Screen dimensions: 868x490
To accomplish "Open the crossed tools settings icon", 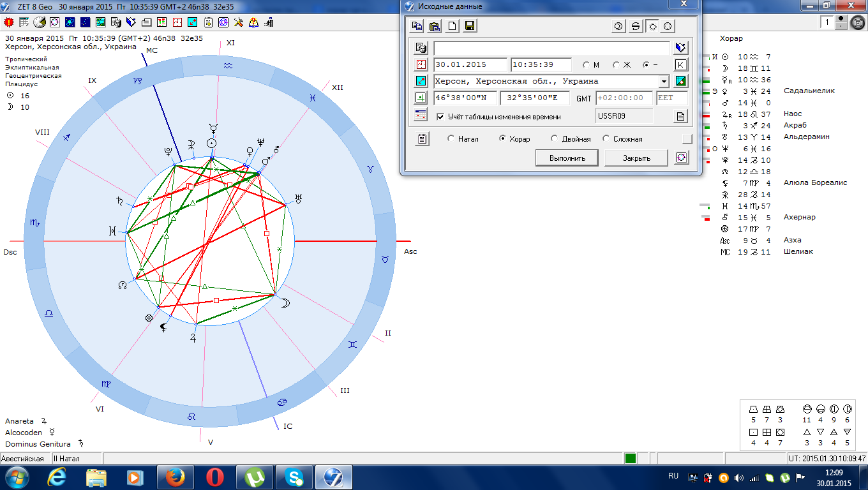I will pyautogui.click(x=239, y=22).
